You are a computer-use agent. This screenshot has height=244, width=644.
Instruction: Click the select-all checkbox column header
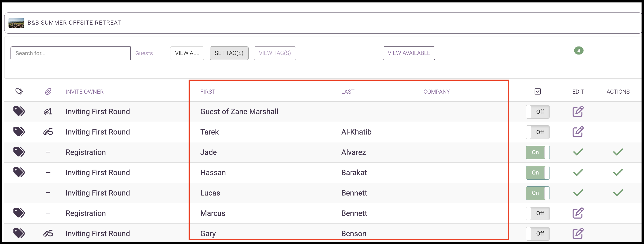(537, 91)
